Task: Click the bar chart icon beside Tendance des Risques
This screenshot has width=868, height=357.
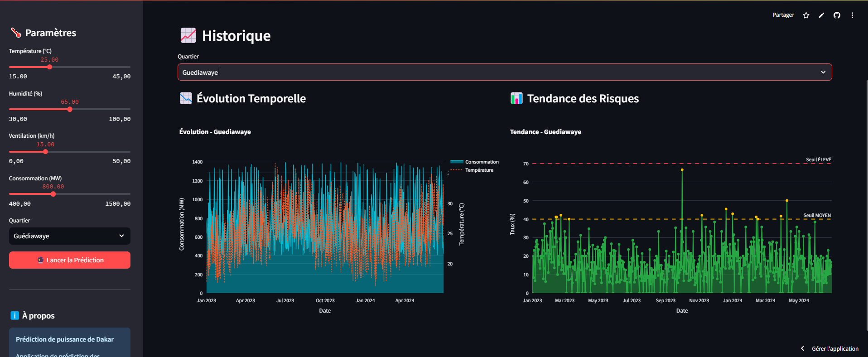Action: pos(516,98)
